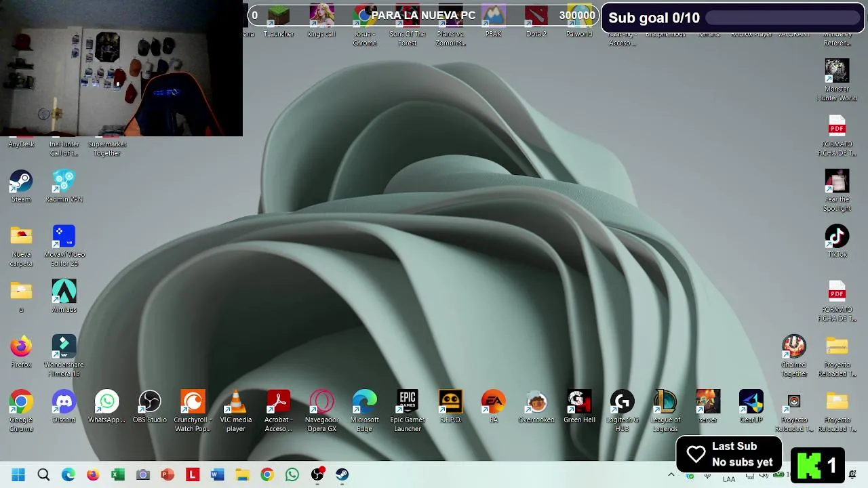This screenshot has height=488, width=868.
Task: Click the theHunter Call of... label
Action: pyautogui.click(x=64, y=148)
